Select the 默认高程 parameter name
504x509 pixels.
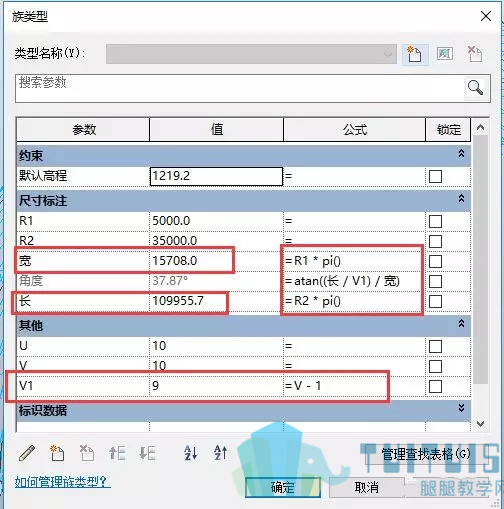83,176
